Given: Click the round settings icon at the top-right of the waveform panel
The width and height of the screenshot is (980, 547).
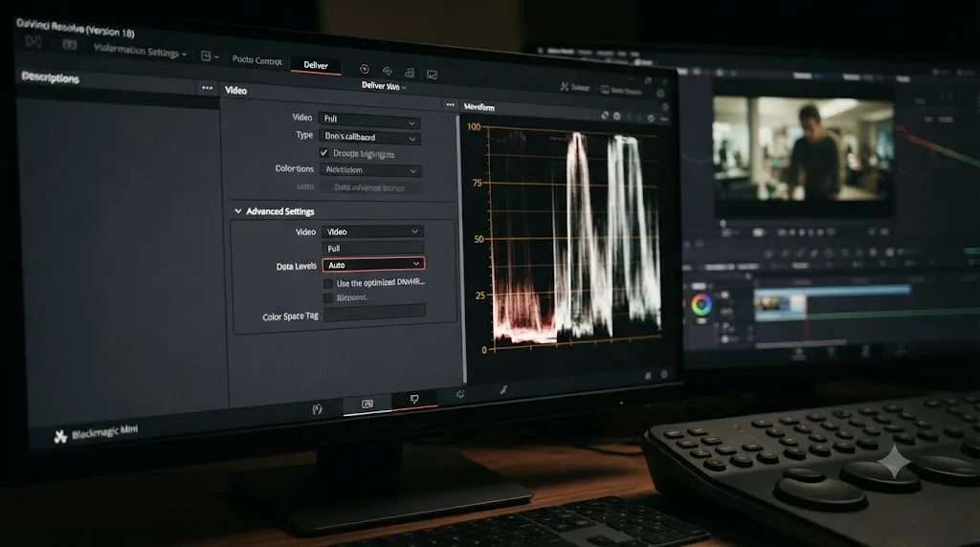Looking at the screenshot, I should (660, 94).
